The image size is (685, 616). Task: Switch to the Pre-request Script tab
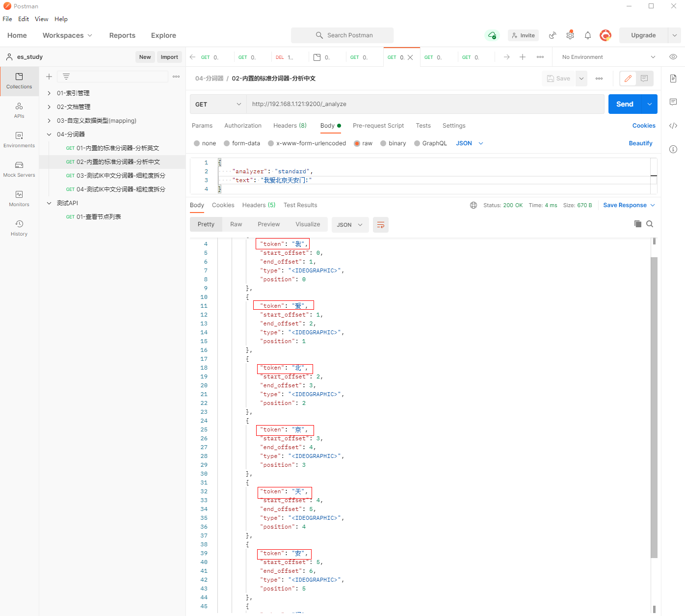(378, 126)
